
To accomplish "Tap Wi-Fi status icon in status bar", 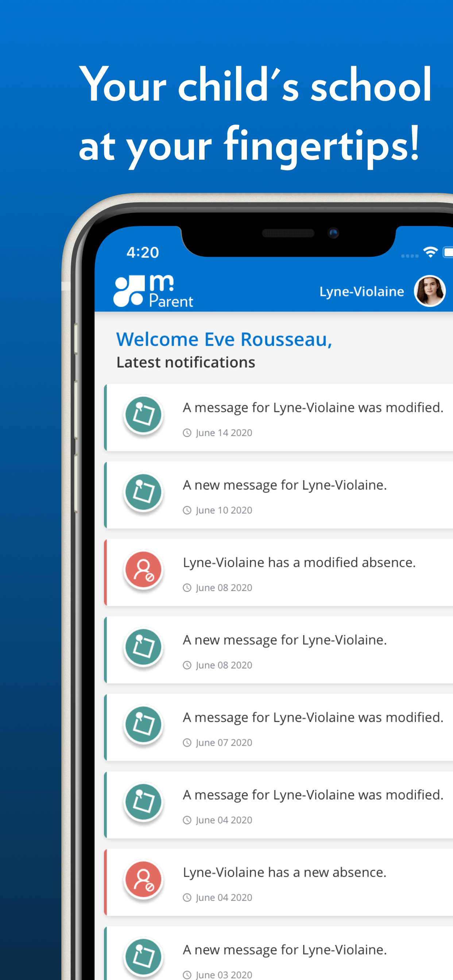I will pyautogui.click(x=430, y=252).
